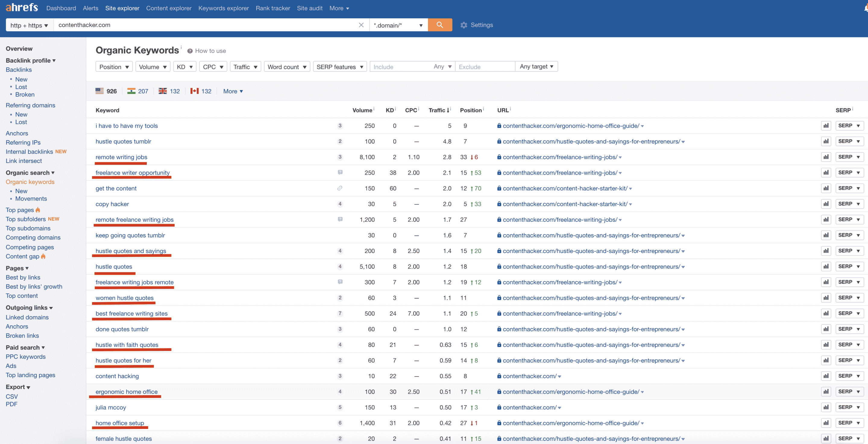
Task: Open history chart for 'remote freelance writing jobs'
Action: 826,220
